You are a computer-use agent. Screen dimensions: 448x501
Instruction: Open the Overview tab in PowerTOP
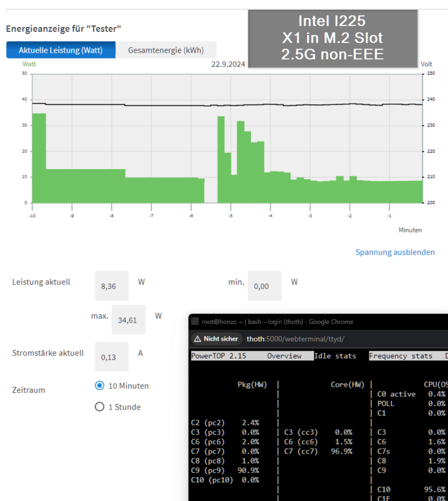[284, 355]
